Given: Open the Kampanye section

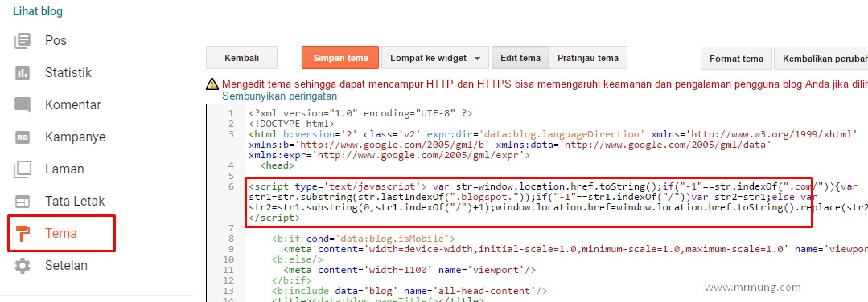Looking at the screenshot, I should click(x=76, y=137).
